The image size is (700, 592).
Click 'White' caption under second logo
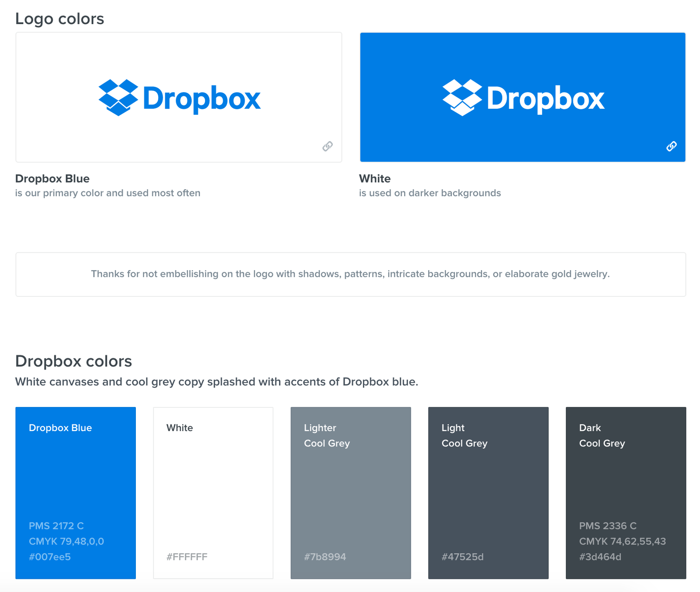click(375, 178)
